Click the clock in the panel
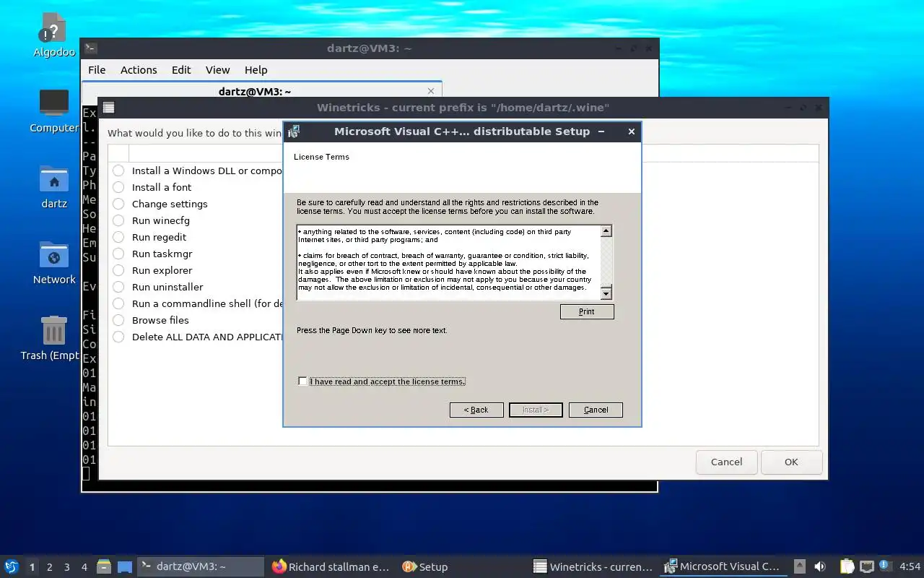Viewport: 924px width, 578px height. pos(910,566)
